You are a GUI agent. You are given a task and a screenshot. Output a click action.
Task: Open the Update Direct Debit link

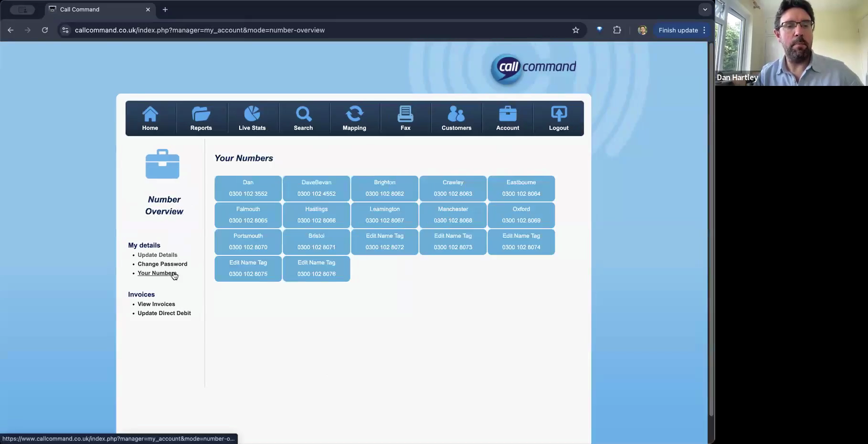point(164,313)
